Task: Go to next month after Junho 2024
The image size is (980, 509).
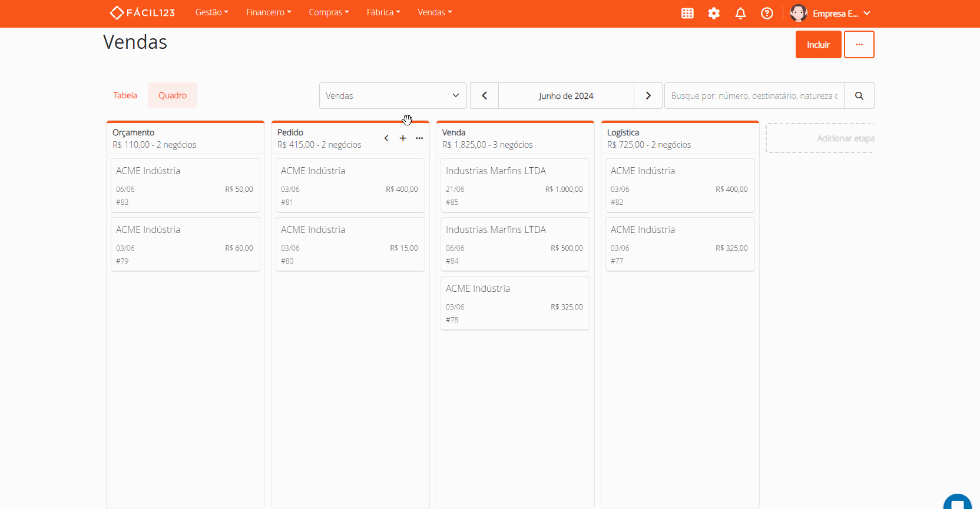Action: coord(648,96)
